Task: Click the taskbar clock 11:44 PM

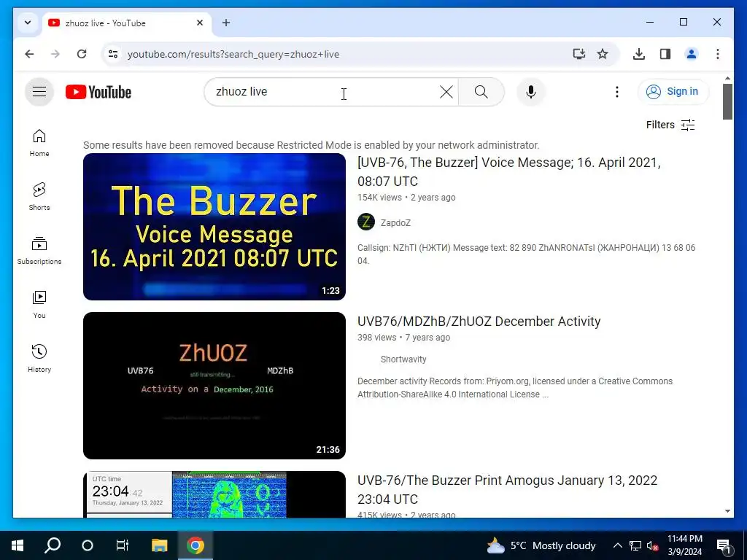Action: click(x=684, y=545)
